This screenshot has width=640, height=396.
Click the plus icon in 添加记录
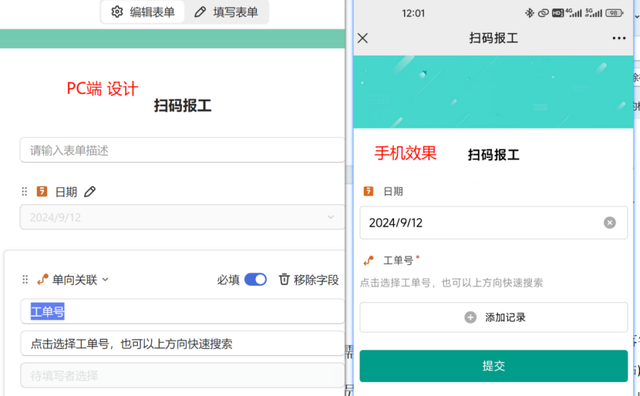coord(470,317)
